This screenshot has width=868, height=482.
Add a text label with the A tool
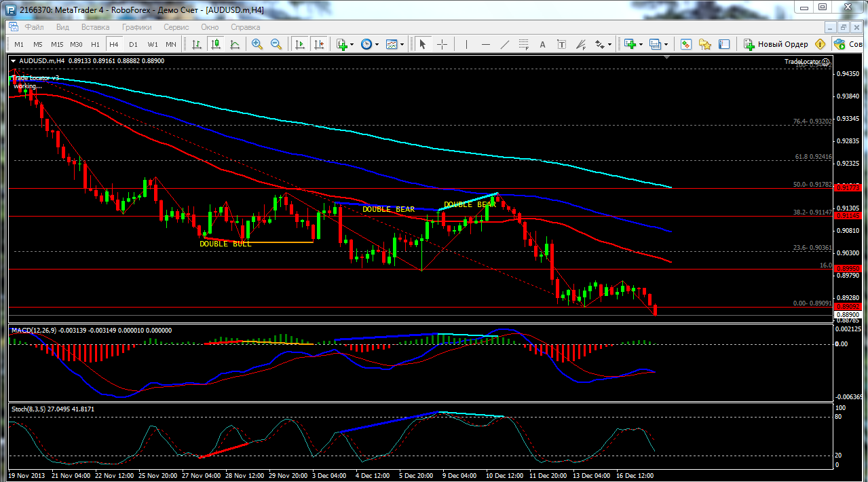click(x=542, y=44)
